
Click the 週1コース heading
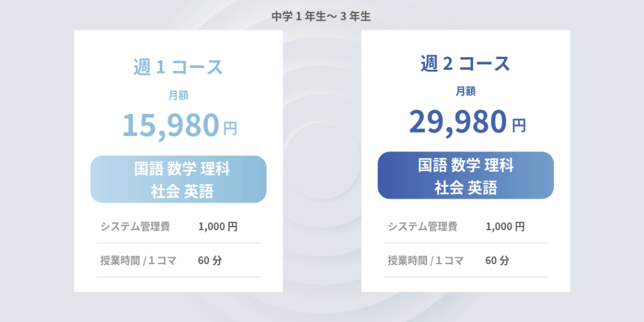[x=178, y=67]
